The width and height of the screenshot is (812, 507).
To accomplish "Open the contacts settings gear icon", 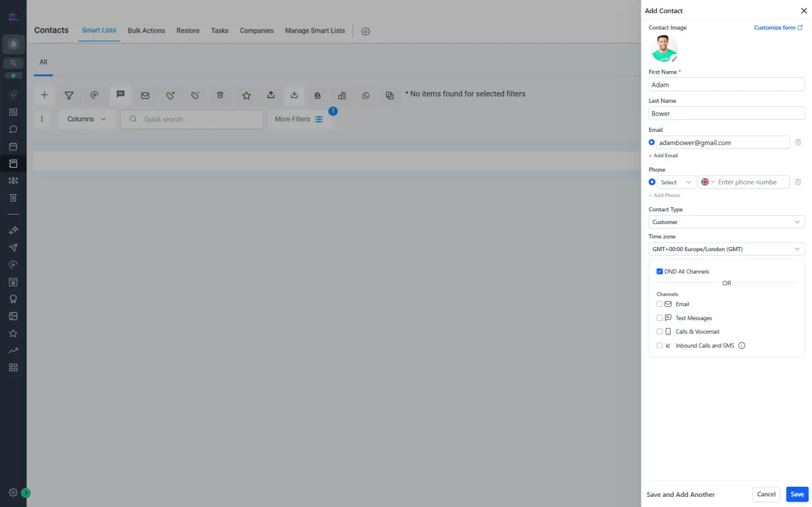I will click(x=365, y=31).
